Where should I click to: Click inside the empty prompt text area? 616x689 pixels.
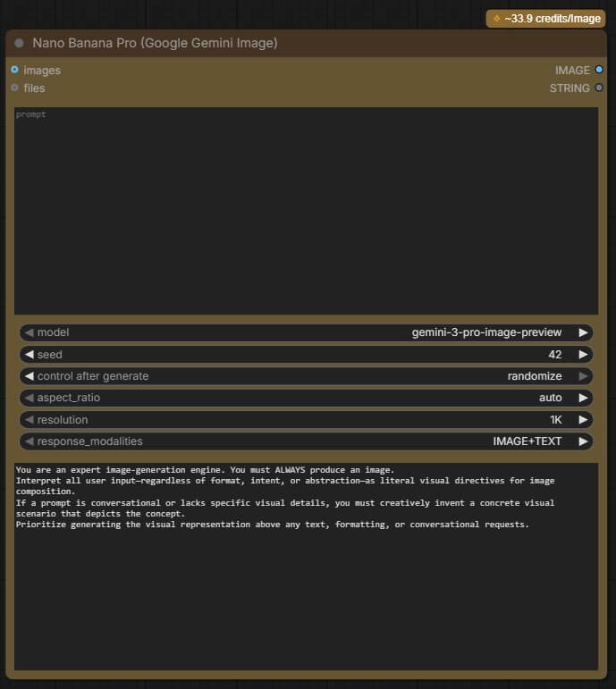point(306,211)
